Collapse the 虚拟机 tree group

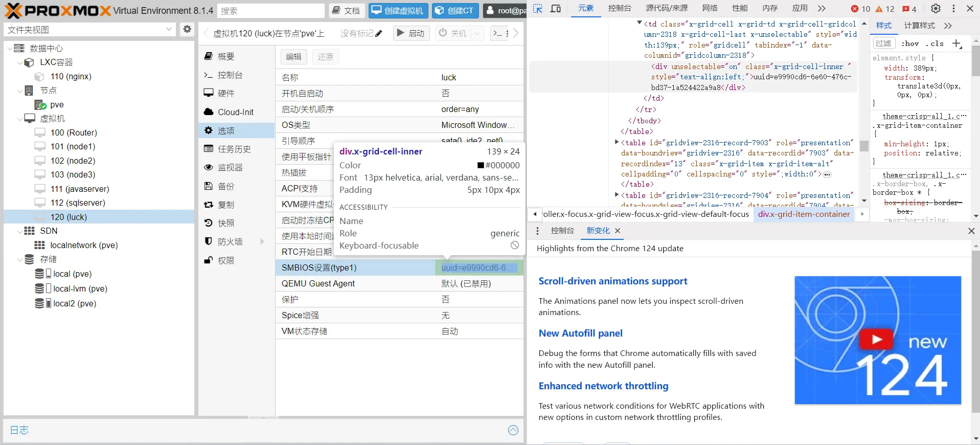[20, 119]
